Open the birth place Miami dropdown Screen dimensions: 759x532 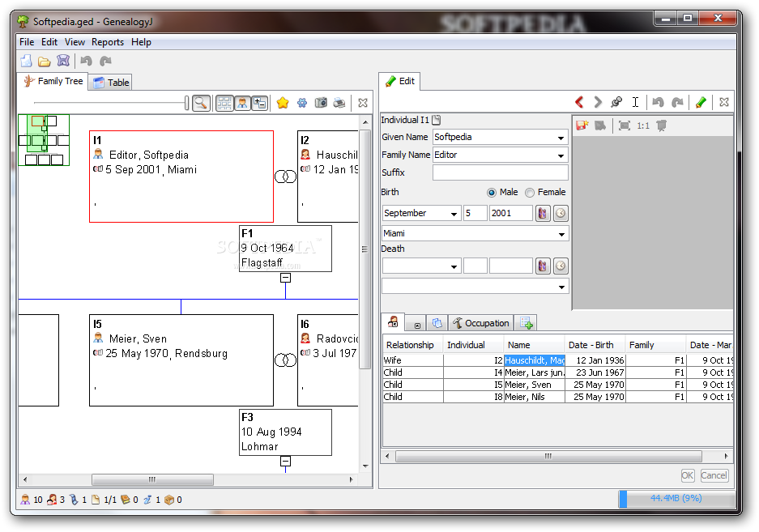561,234
